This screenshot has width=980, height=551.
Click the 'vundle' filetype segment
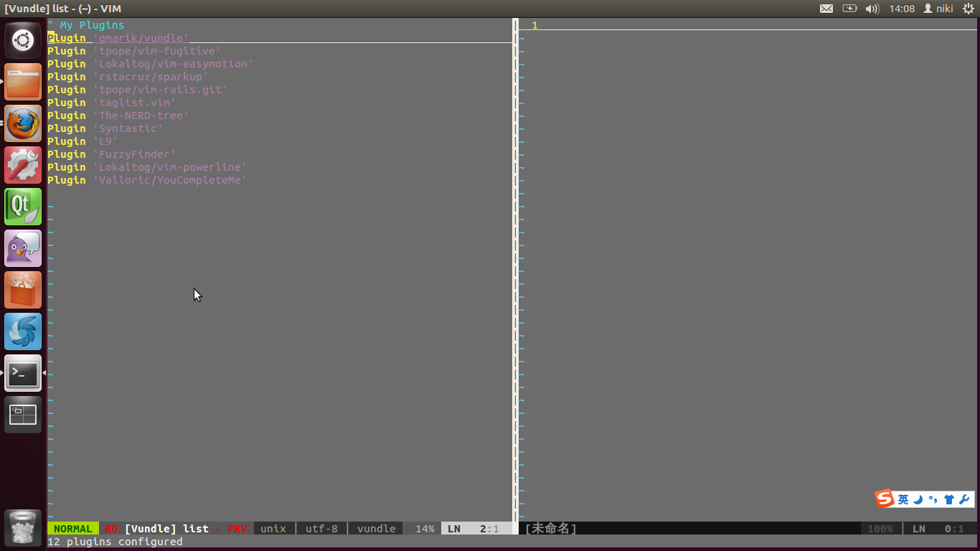(377, 529)
